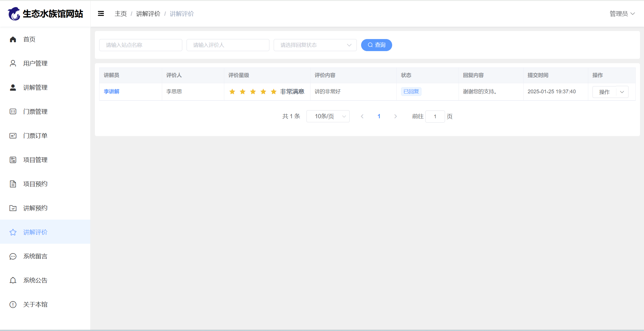Click the next page arrow
644x331 pixels.
coord(396,116)
